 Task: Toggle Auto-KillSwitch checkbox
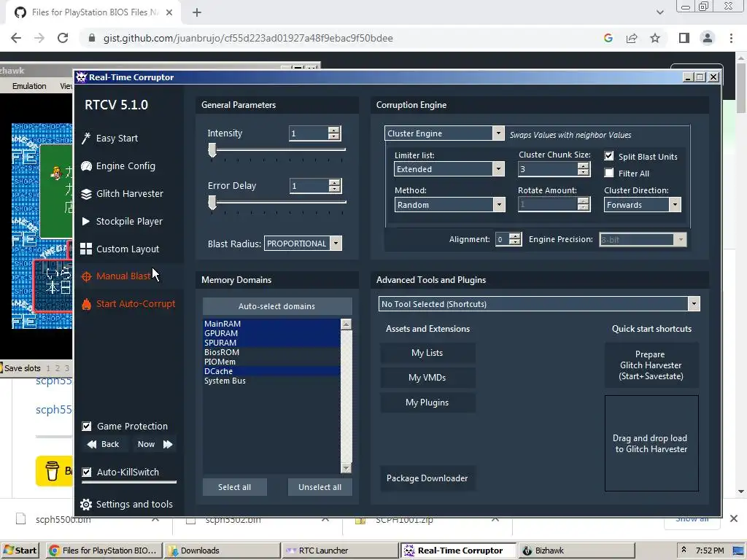[x=87, y=472]
